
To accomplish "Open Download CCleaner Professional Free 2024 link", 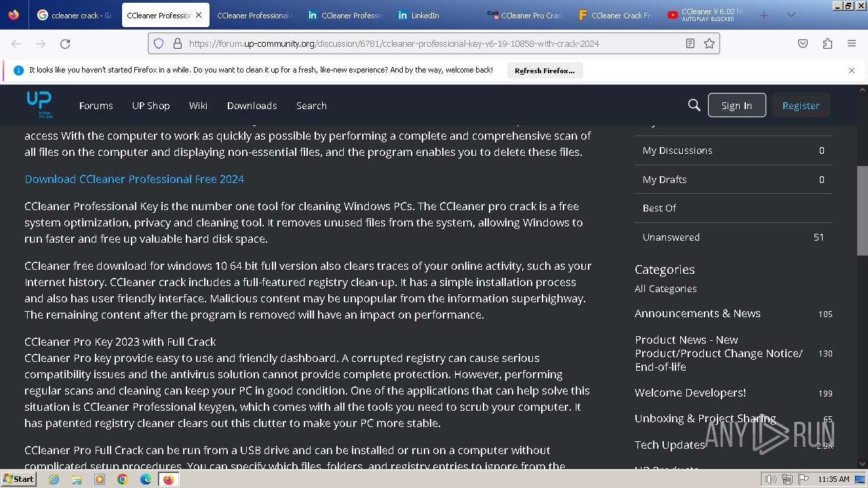I will pyautogui.click(x=134, y=179).
